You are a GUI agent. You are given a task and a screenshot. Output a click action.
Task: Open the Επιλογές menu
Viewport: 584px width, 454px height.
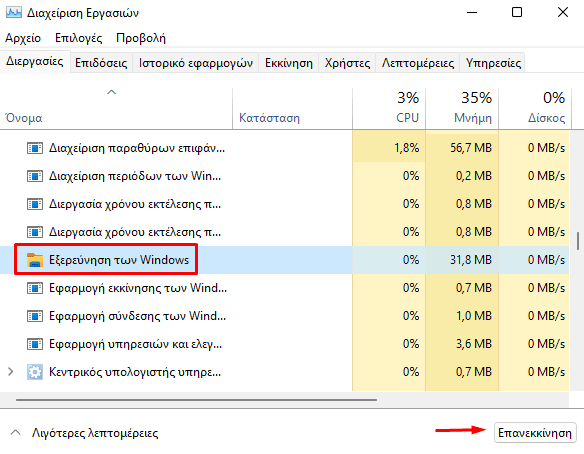coord(79,38)
